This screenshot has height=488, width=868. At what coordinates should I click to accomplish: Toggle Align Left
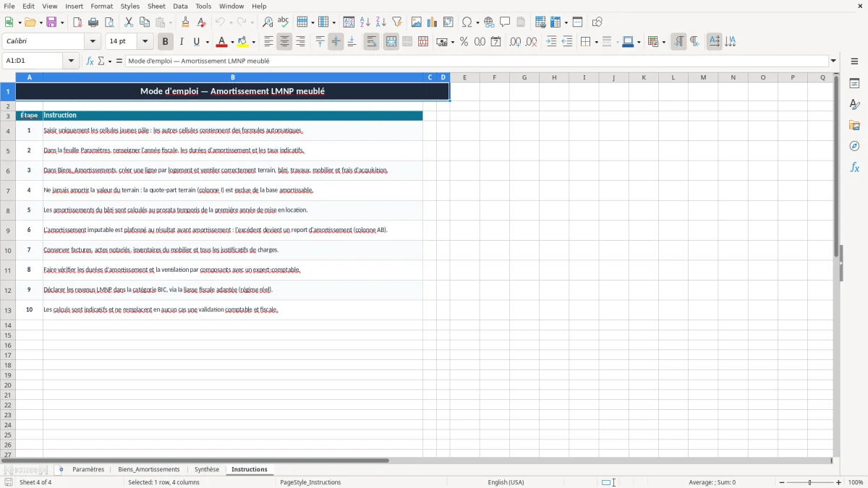coord(268,42)
